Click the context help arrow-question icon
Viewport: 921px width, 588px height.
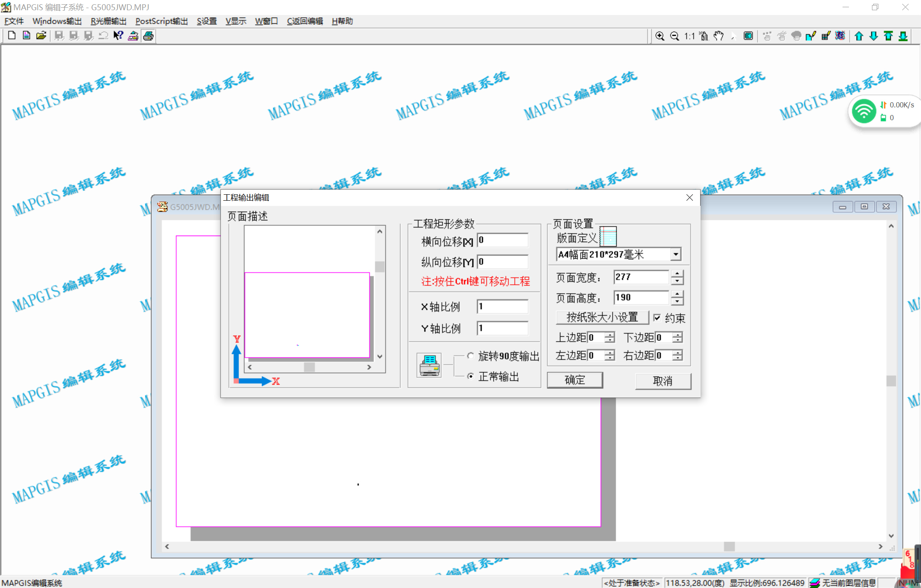tap(118, 36)
